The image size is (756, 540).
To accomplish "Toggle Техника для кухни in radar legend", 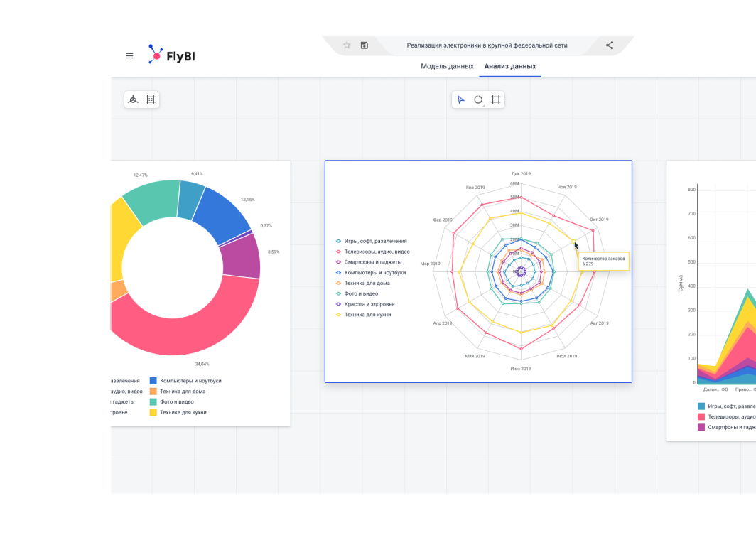I will tap(363, 315).
